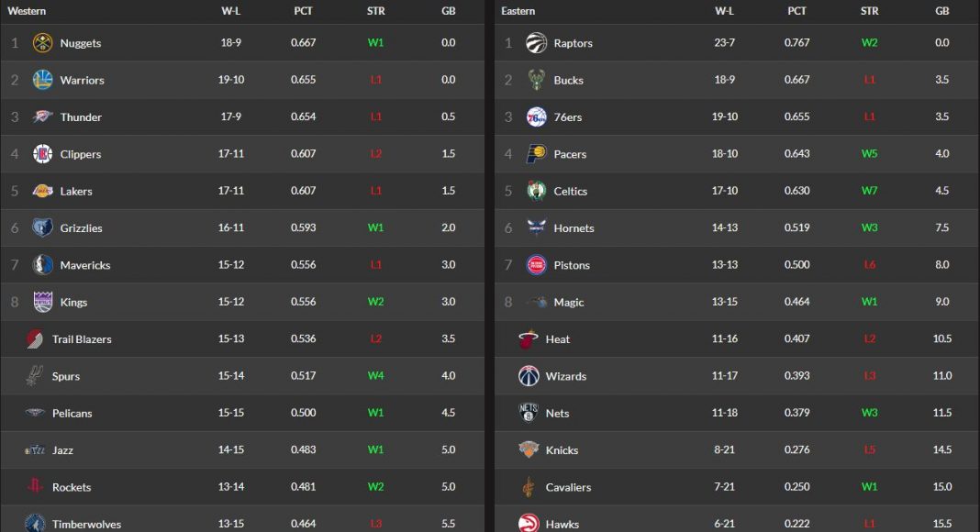This screenshot has width=980, height=532.
Task: Click the Celtics team logo
Action: [x=536, y=191]
